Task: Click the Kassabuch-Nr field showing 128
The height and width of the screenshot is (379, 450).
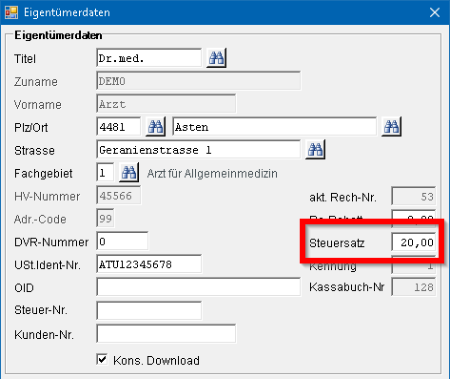Action: tap(414, 287)
